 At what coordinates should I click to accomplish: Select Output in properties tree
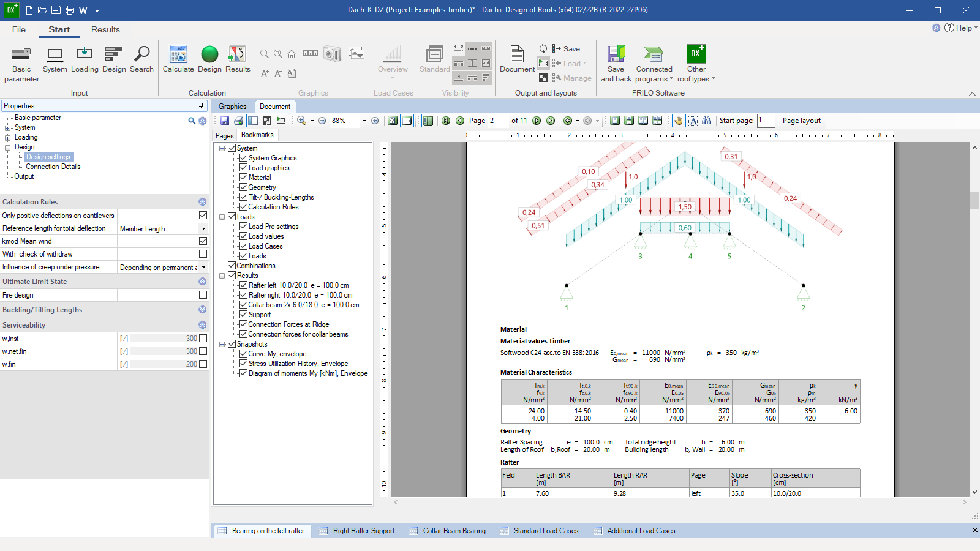[x=24, y=176]
